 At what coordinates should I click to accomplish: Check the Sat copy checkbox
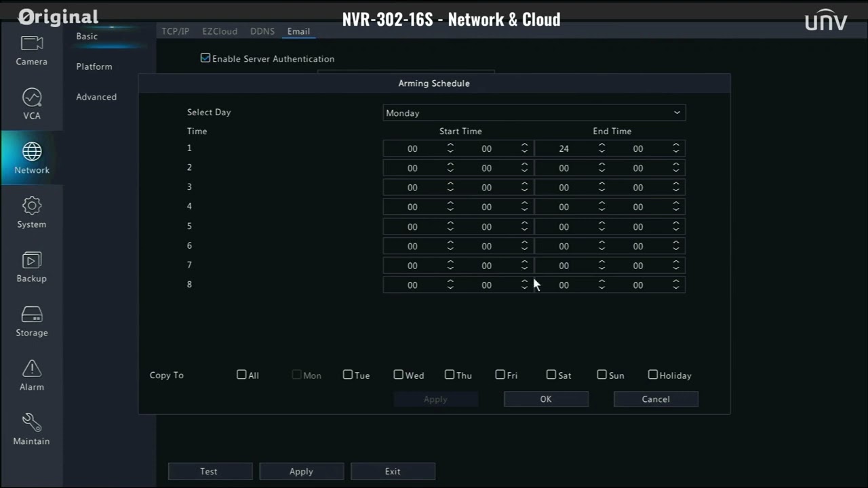pyautogui.click(x=551, y=375)
